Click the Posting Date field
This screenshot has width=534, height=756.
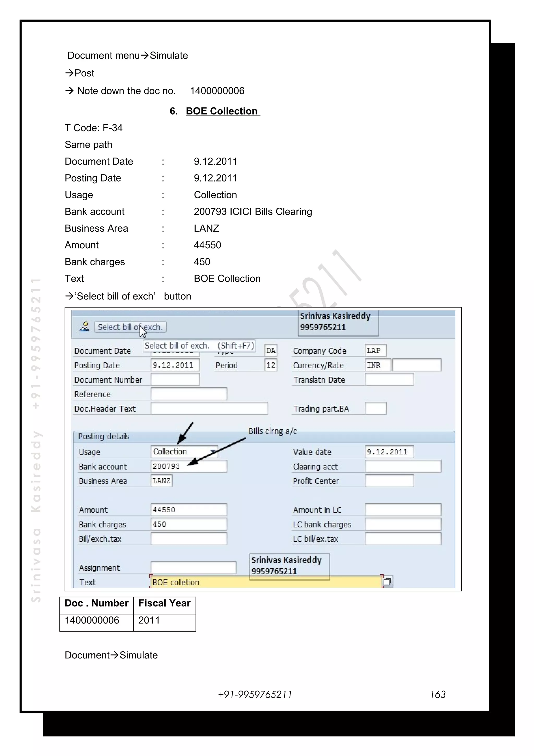click(175, 365)
